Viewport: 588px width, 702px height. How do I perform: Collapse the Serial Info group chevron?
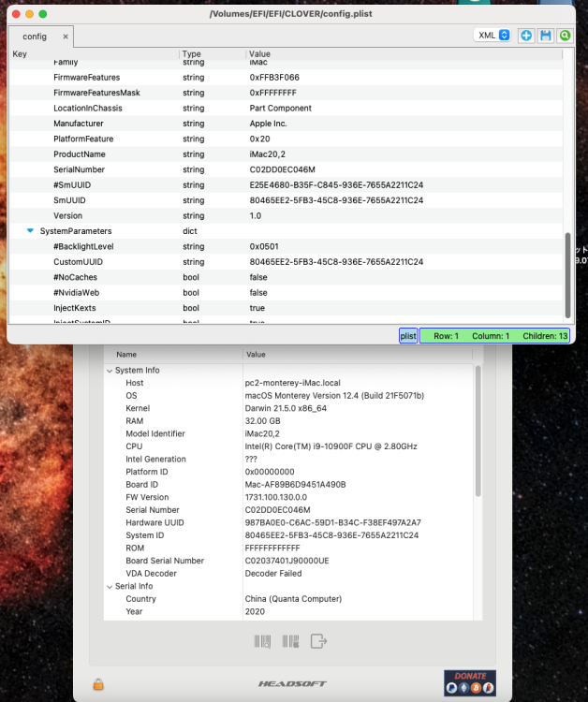(x=110, y=587)
